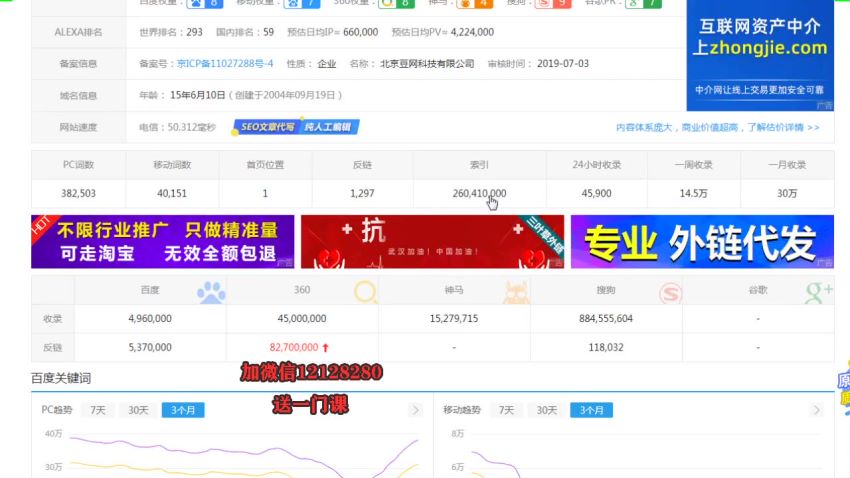The image size is (850, 478).
Task: Click the 首页位置 value 1
Action: click(x=265, y=193)
